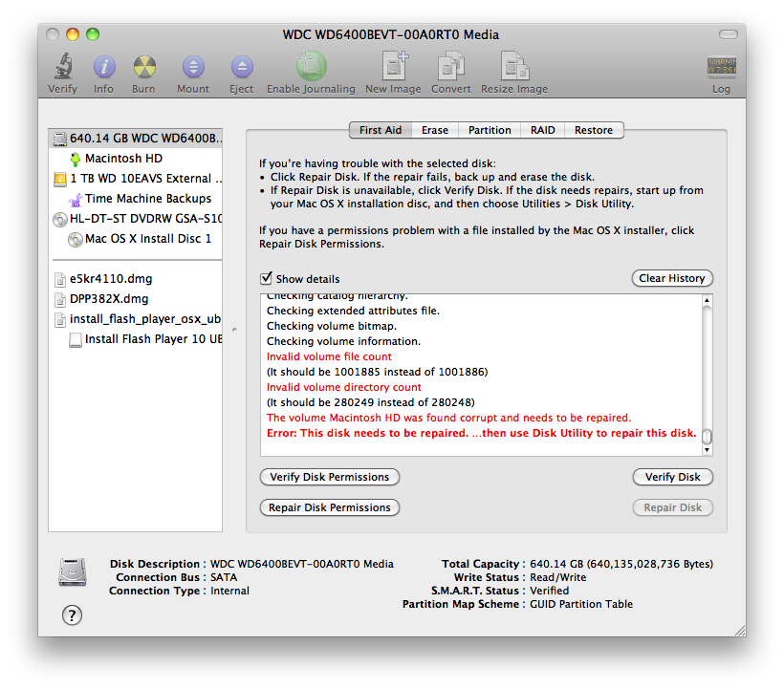Click the 'Invalid volume file count' log line
784x689 pixels.
329,356
